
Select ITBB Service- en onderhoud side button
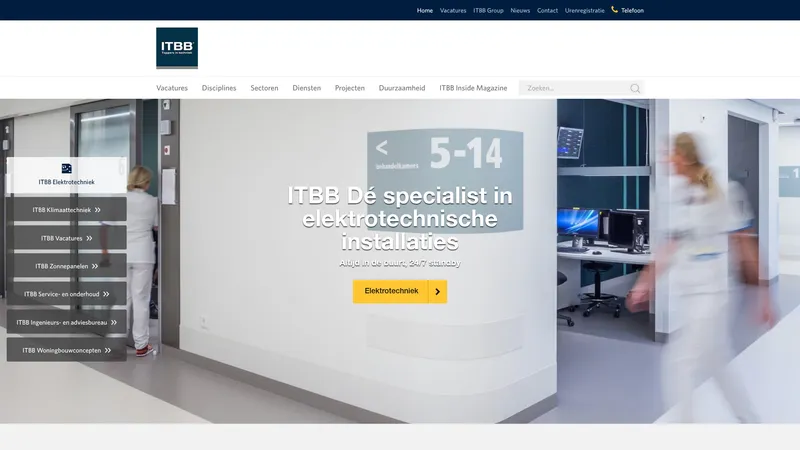pyautogui.click(x=66, y=294)
